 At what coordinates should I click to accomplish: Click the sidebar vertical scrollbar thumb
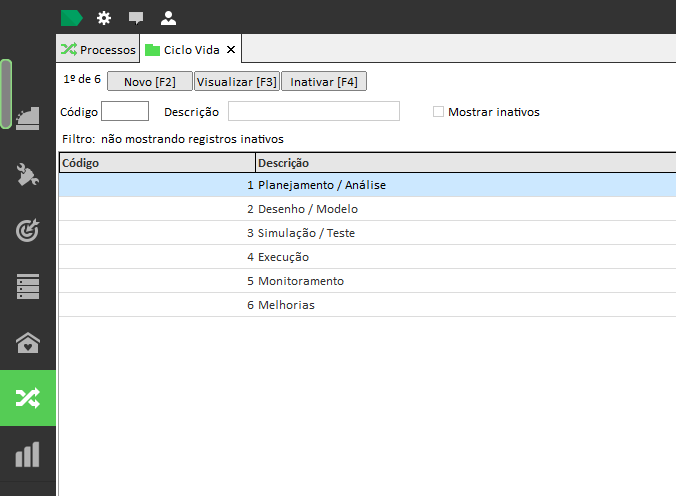point(6,94)
